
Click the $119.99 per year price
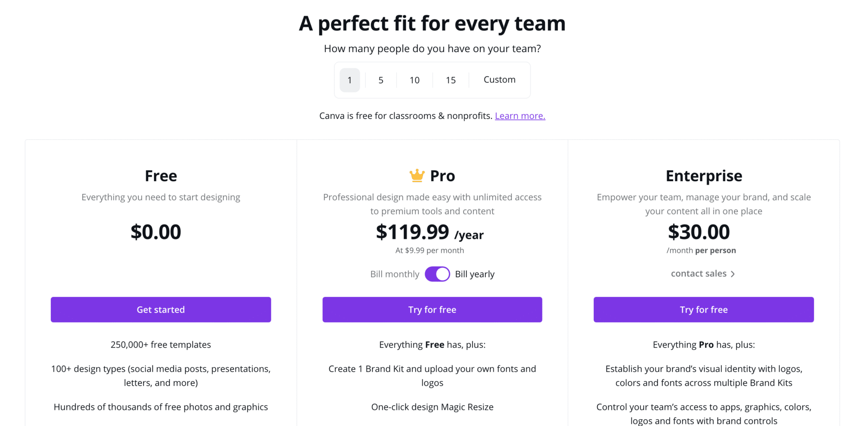click(430, 233)
